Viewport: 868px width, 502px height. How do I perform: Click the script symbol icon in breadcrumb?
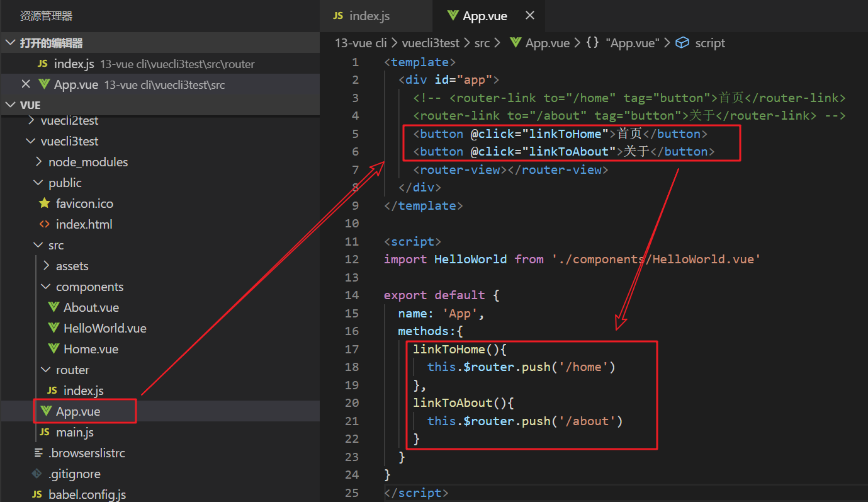pyautogui.click(x=682, y=43)
